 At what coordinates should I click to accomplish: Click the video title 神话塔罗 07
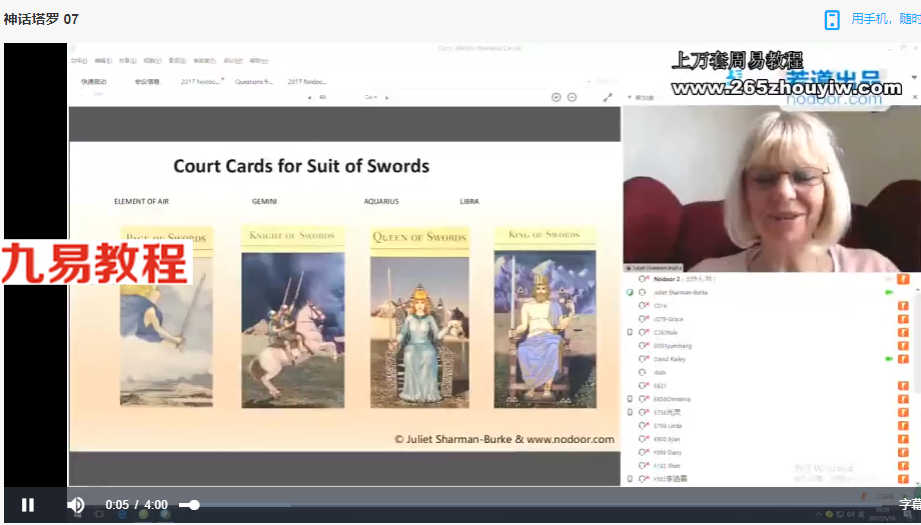pos(41,19)
